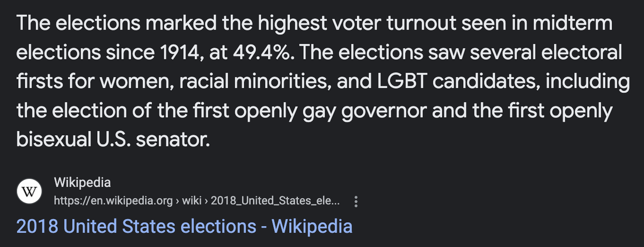
Task: Click the Wikipedia site name above the URL
Action: (x=82, y=183)
